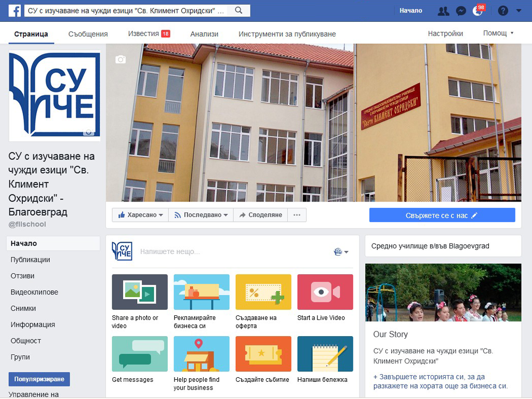Click the Рекламирайте бизнеса си tile
Viewport: 532px width, 399px height.
[x=201, y=302]
